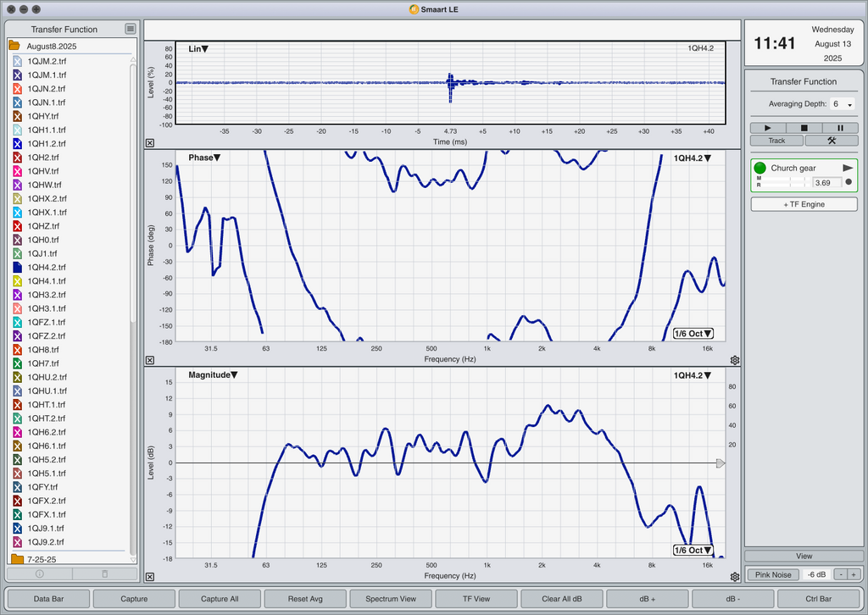Open the Averaging Depth dropdown
This screenshot has width=868, height=615.
[842, 104]
